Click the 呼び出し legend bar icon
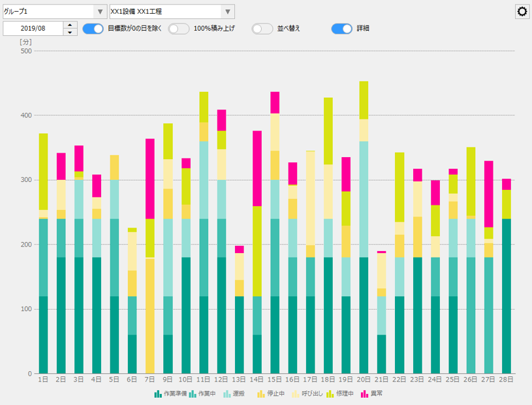532x405 pixels. tap(296, 394)
